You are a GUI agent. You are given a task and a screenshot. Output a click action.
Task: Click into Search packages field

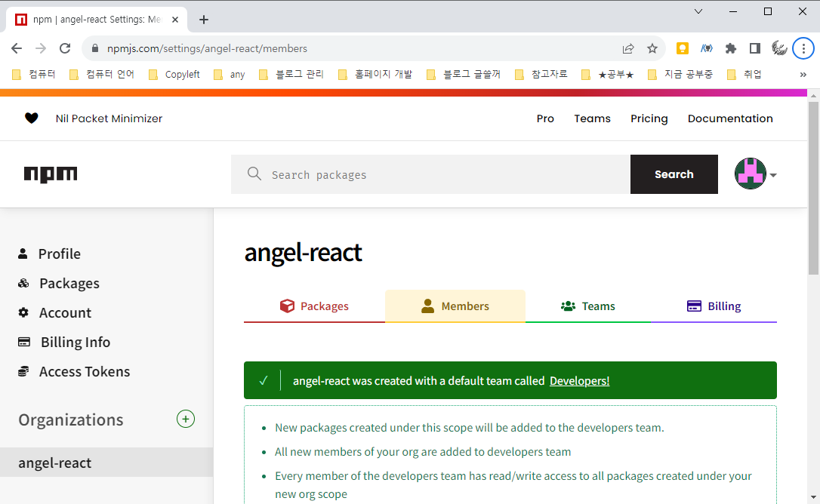(x=430, y=174)
